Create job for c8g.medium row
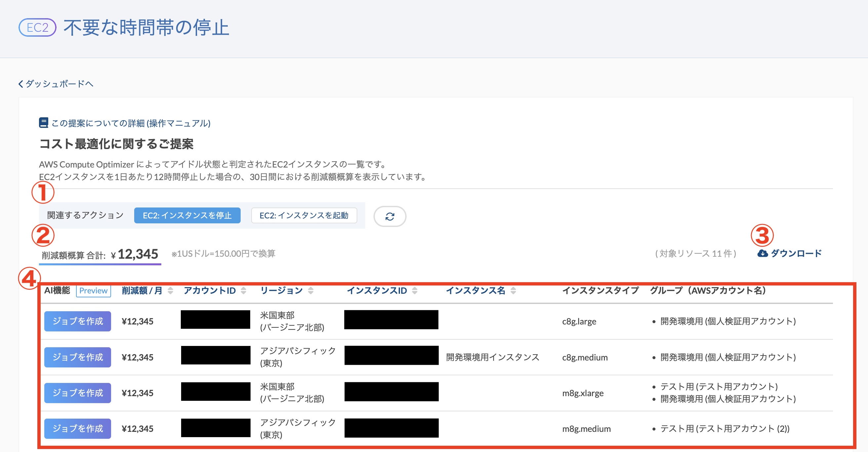This screenshot has width=868, height=452. (77, 358)
